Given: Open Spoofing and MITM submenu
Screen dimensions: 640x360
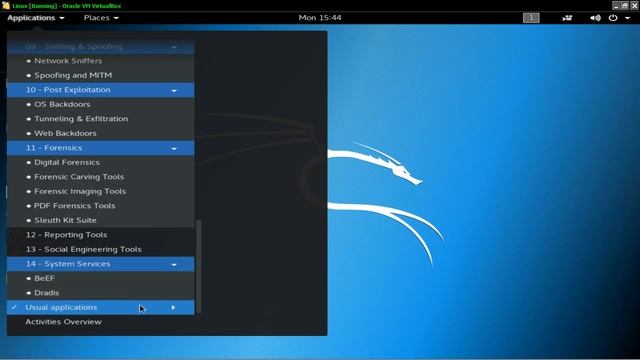Looking at the screenshot, I should pos(100,76).
